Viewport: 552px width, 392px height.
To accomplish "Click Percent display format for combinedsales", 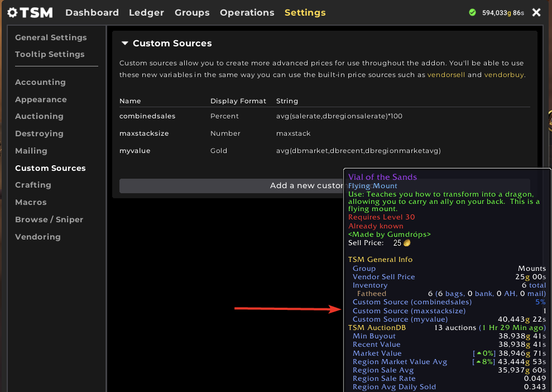I will click(224, 116).
